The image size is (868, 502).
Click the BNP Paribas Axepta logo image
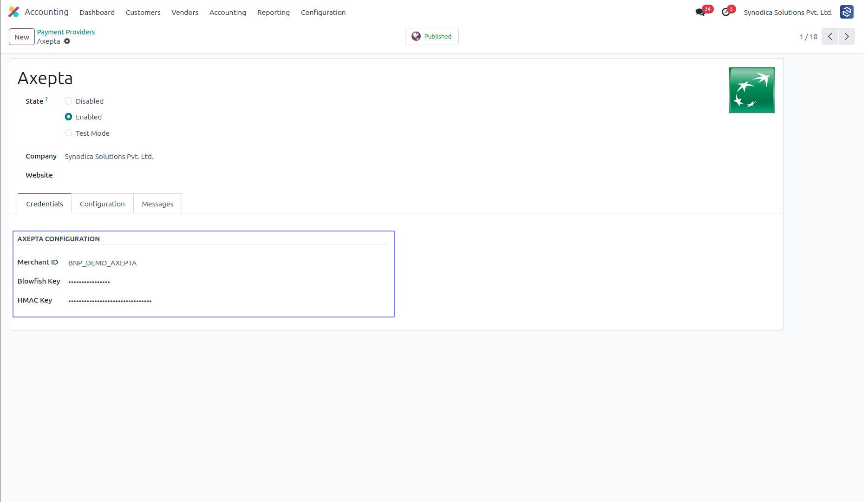[751, 90]
